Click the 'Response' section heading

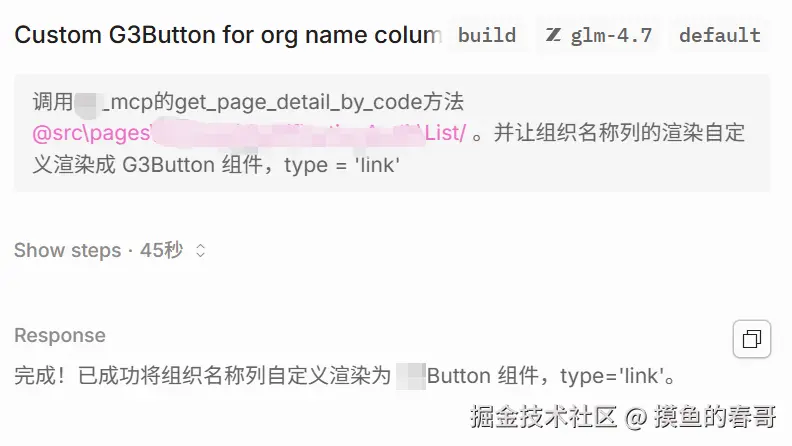coord(59,335)
